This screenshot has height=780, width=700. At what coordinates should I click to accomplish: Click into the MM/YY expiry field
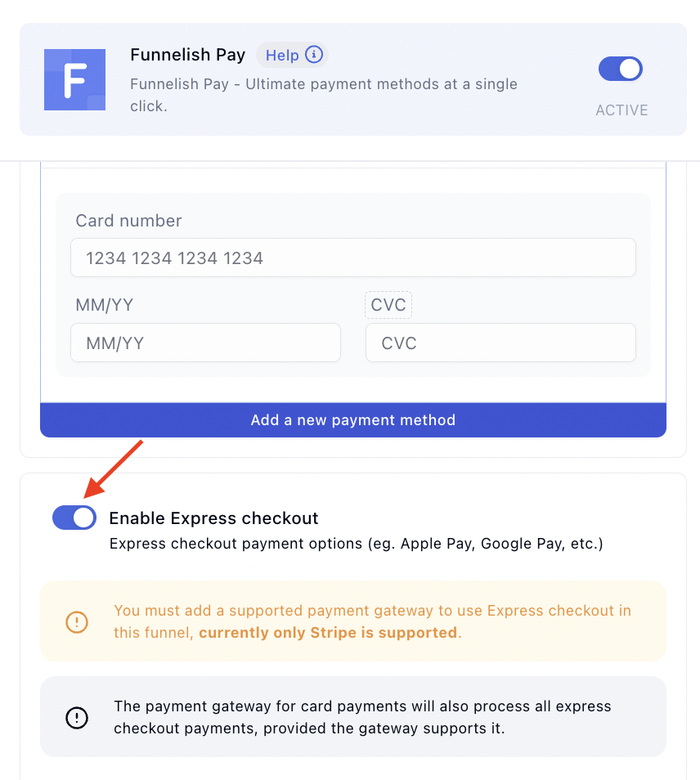click(205, 343)
